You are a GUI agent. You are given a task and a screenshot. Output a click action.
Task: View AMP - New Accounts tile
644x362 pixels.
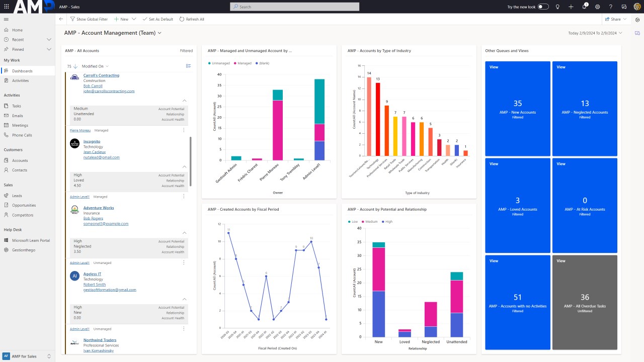pos(518,109)
